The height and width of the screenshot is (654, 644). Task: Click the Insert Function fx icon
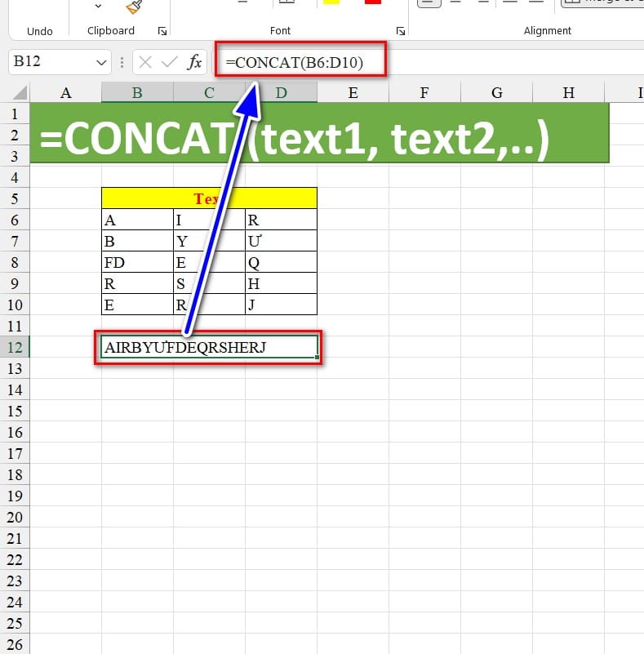pos(195,62)
